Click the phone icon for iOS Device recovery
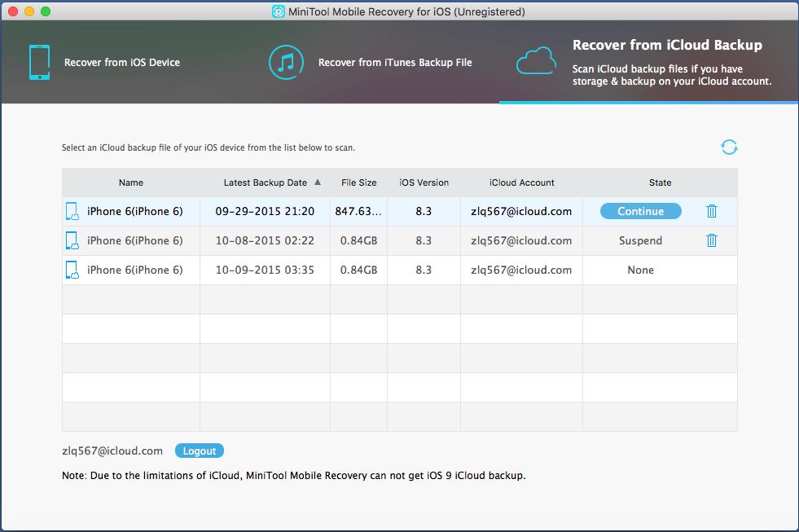 pyautogui.click(x=39, y=62)
